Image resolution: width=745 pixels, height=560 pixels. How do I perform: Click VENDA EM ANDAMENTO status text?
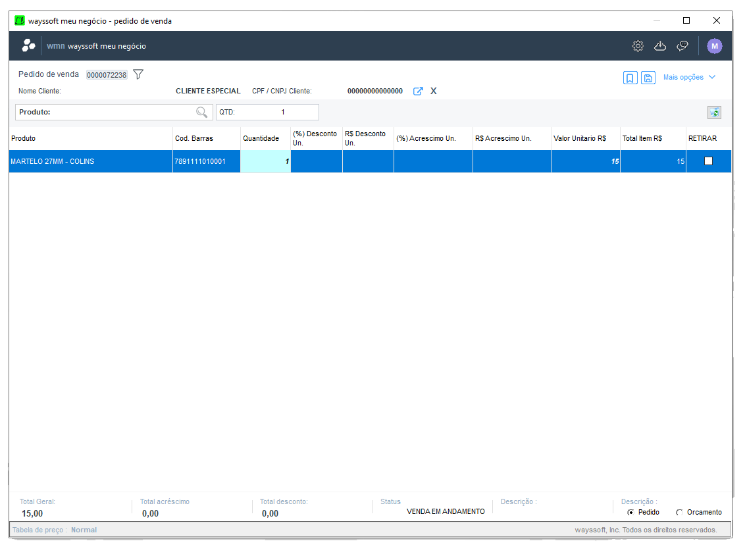446,511
